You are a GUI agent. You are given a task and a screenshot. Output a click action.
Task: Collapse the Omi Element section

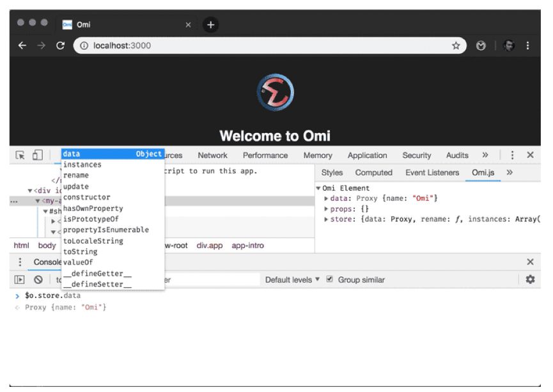pos(318,188)
